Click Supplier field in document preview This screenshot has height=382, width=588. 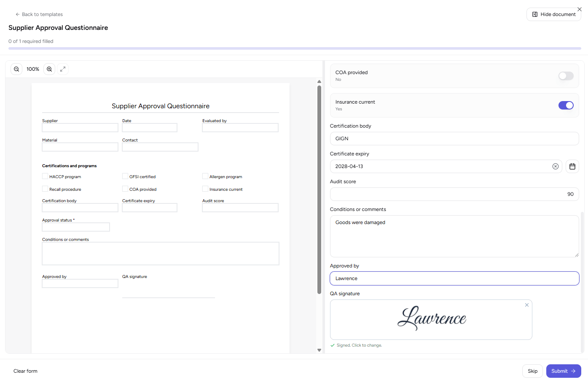(80, 128)
